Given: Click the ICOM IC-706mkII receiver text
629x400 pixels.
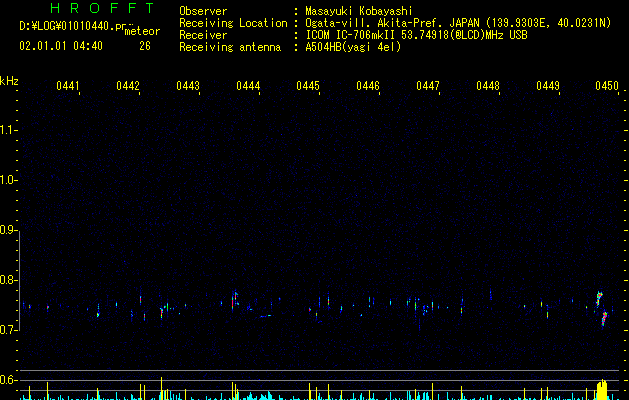Looking at the screenshot, I should click(x=351, y=35).
